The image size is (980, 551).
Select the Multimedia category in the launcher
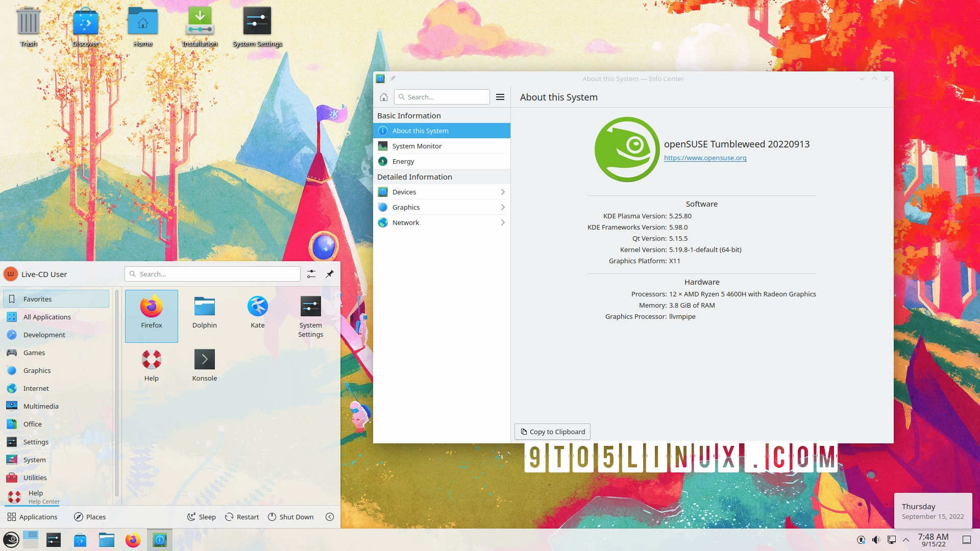click(x=41, y=406)
